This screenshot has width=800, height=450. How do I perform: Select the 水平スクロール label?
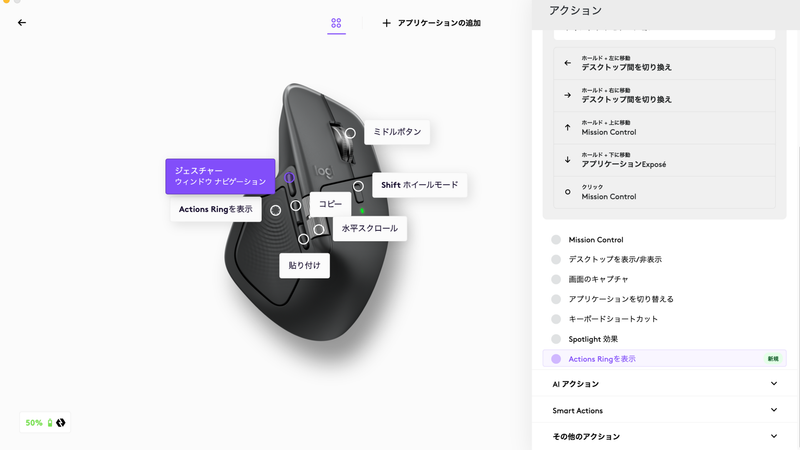pyautogui.click(x=369, y=229)
